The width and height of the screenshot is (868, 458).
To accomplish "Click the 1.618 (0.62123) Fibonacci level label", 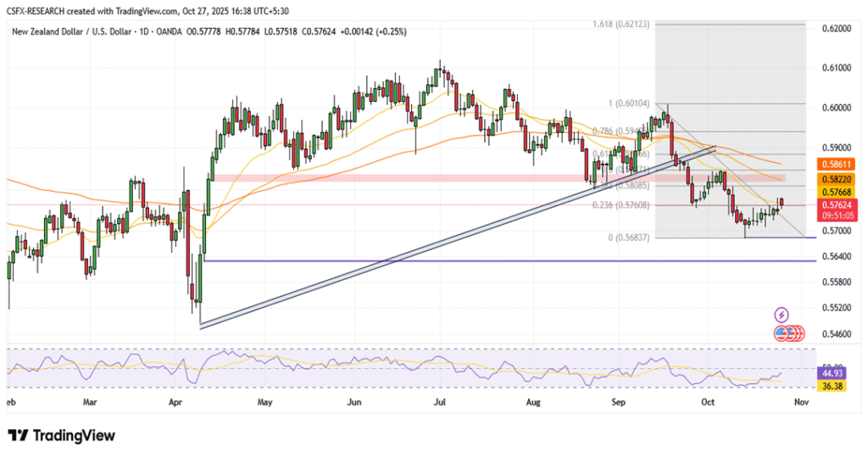I will (620, 25).
